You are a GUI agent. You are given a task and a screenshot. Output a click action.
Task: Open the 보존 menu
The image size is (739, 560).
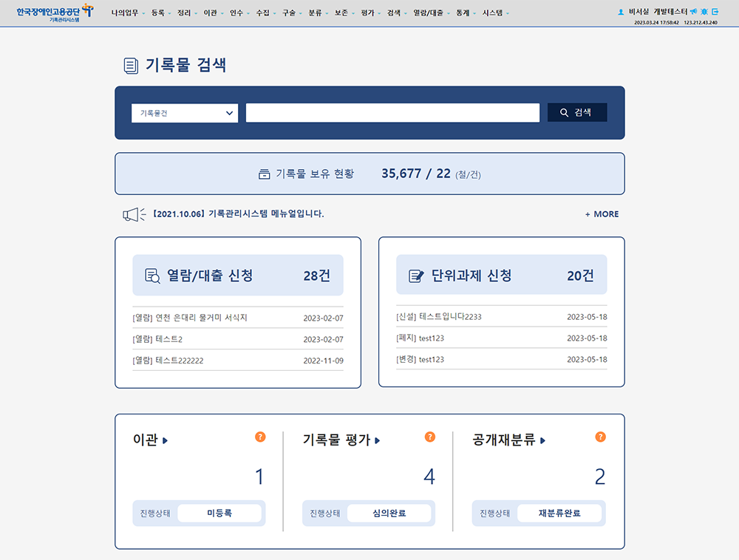point(344,13)
